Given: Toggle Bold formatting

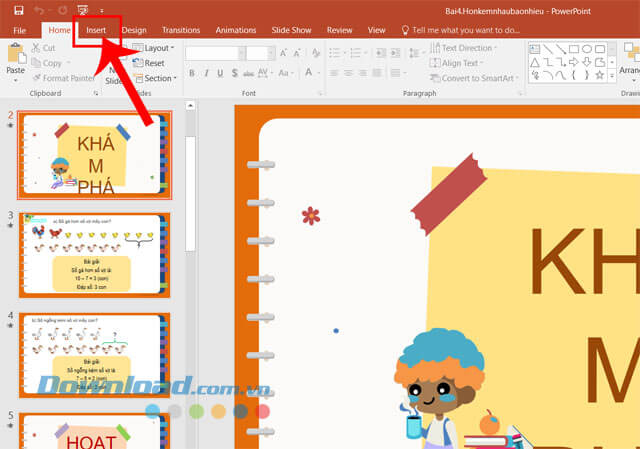Looking at the screenshot, I should coord(191,73).
